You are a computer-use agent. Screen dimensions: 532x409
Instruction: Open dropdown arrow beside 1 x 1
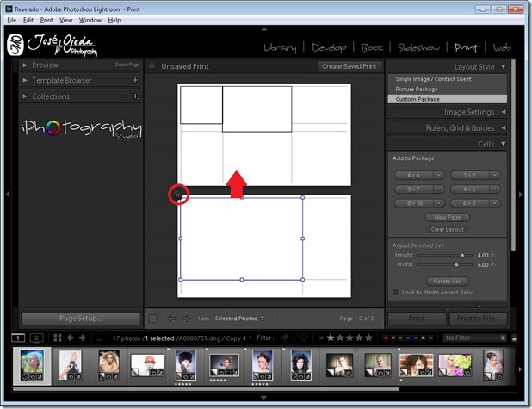495,175
